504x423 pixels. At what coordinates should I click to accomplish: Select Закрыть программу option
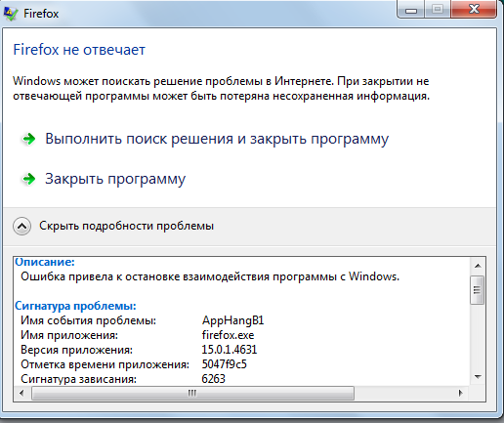point(115,179)
